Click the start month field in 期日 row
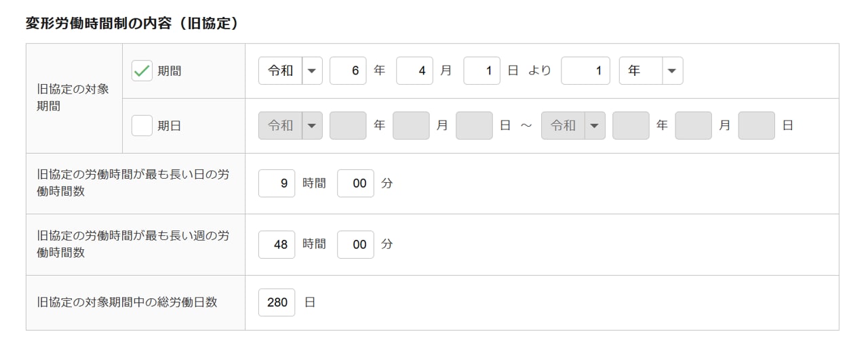Viewport: 868px width, 355px height. click(x=411, y=126)
